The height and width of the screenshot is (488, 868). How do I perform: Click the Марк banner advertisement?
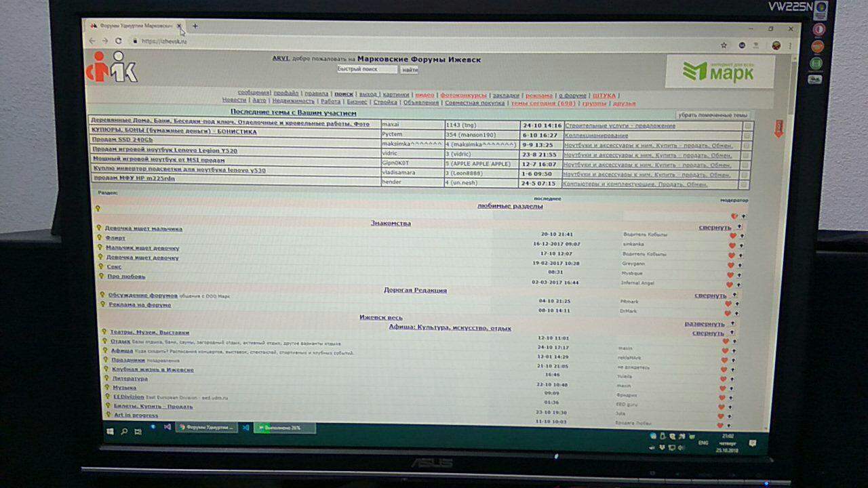coord(719,71)
